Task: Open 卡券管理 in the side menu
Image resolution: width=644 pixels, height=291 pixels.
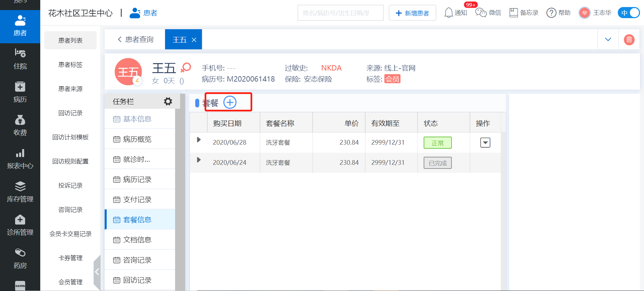Action: point(70,258)
